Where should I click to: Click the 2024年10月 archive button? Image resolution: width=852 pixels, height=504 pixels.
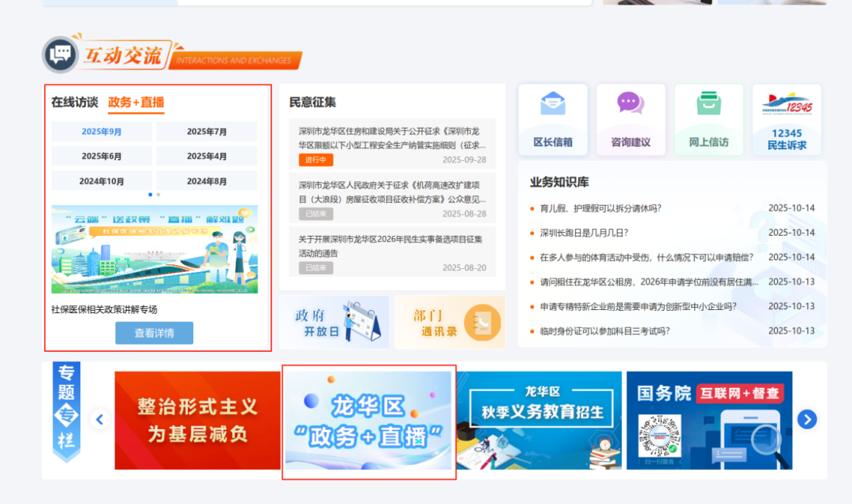pyautogui.click(x=102, y=181)
